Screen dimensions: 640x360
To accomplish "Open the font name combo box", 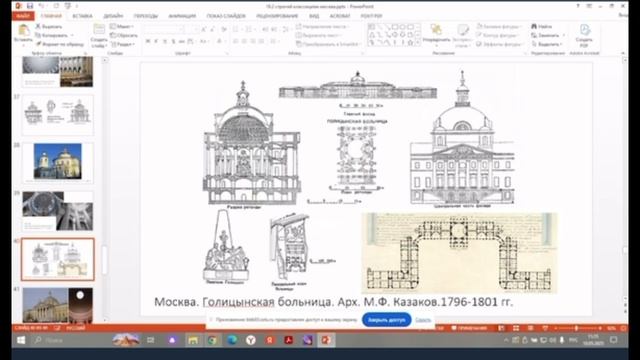I will pos(164,29).
